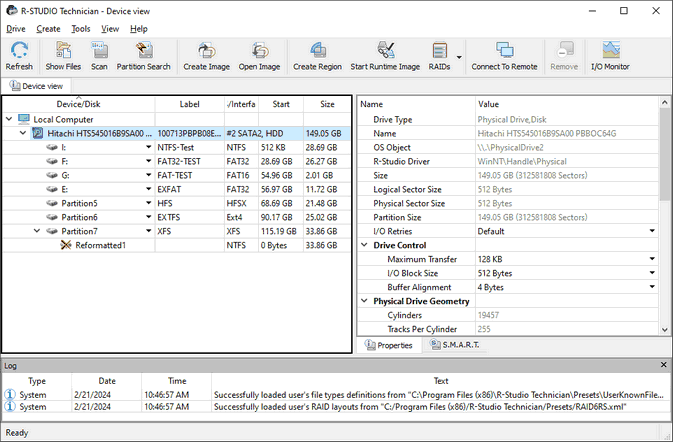673x442 pixels.
Task: Click the Partition7 drive icon
Action: click(52, 231)
